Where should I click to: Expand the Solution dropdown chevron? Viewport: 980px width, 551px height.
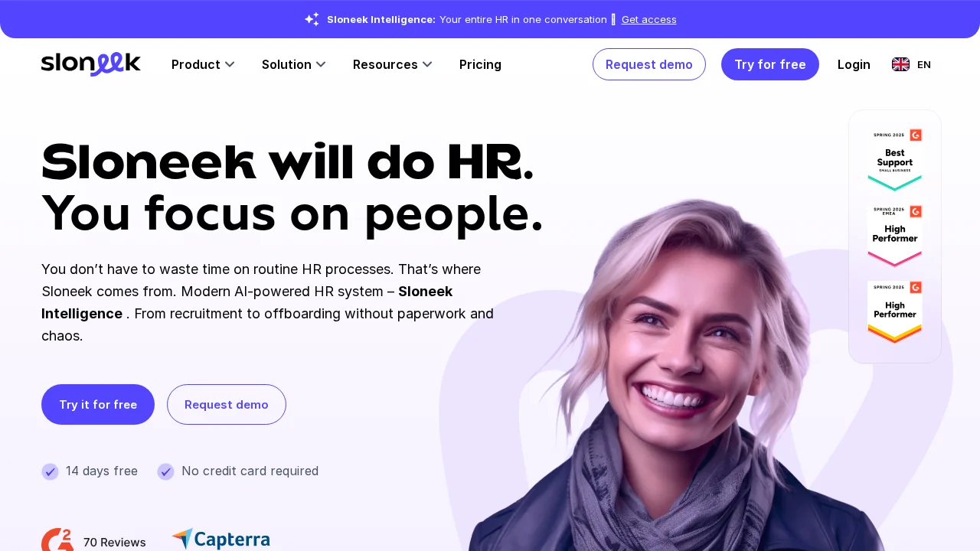321,64
